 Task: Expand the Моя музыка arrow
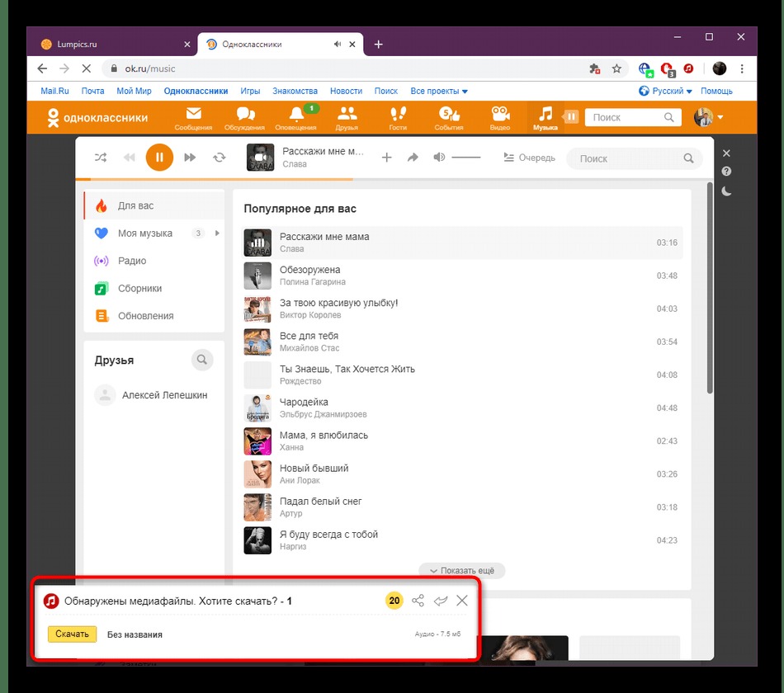click(x=217, y=233)
